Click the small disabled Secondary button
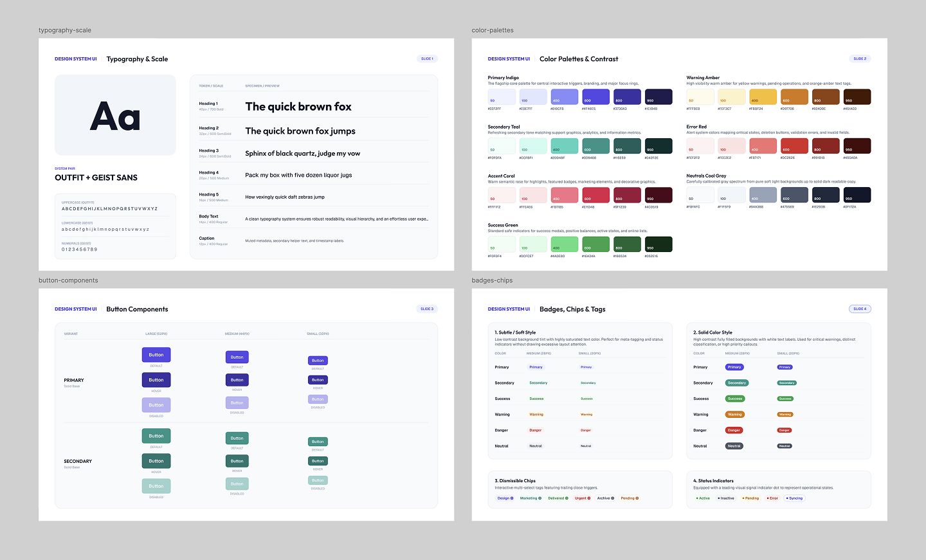Viewport: 926px width, 560px height. pos(318,480)
